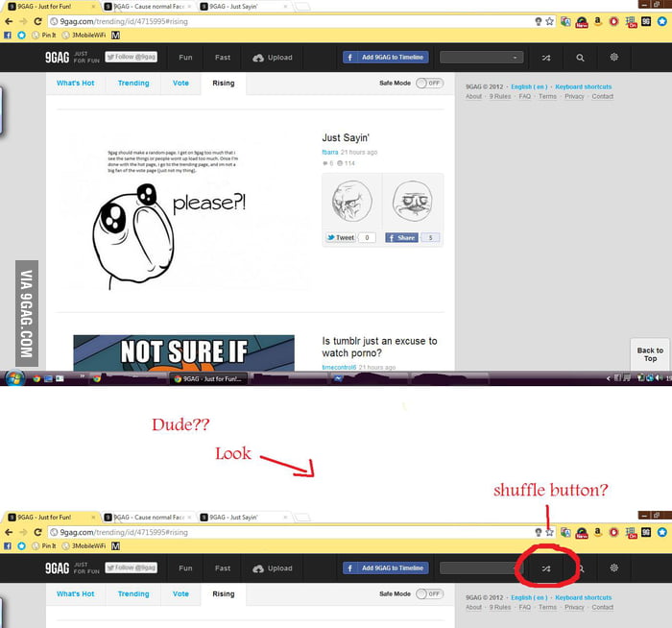The image size is (672, 628).
Task: Open the settings gear in the lower 9GAG navbar
Action: pyautogui.click(x=613, y=568)
